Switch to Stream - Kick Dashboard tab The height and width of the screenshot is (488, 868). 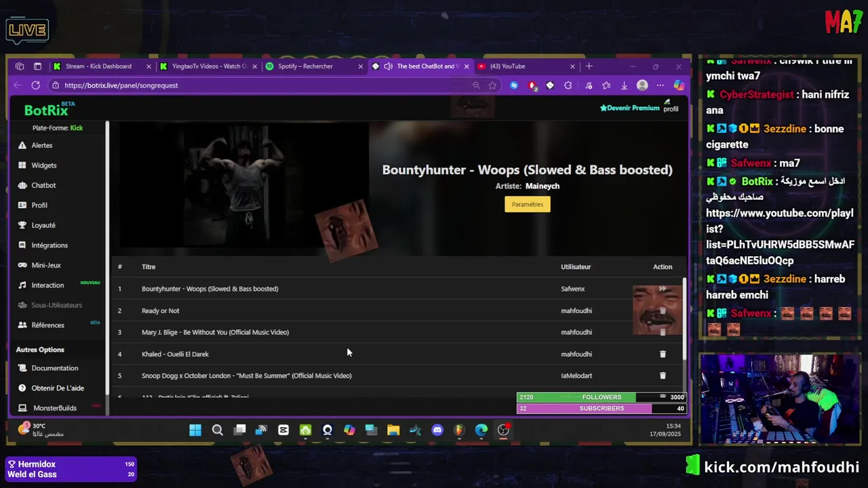102,66
